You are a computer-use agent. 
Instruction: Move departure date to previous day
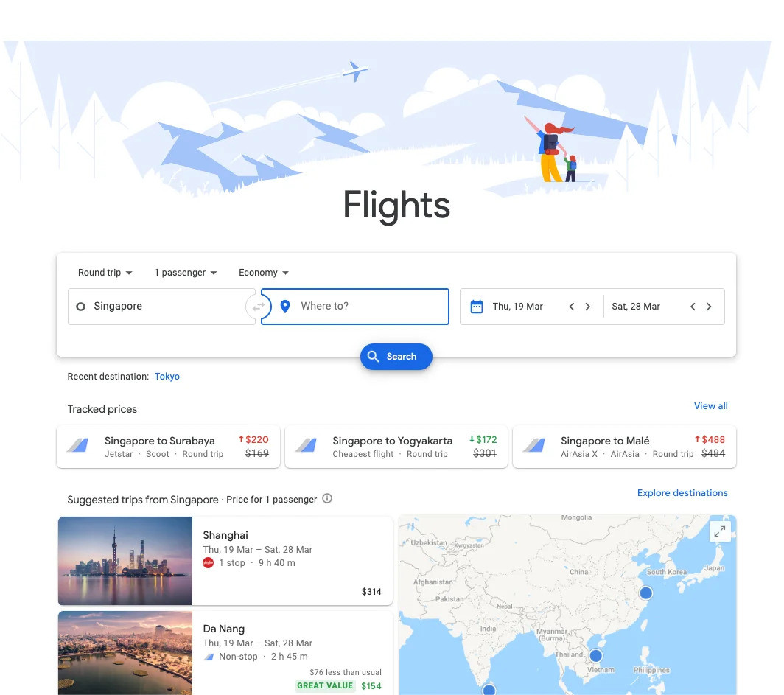[572, 307]
